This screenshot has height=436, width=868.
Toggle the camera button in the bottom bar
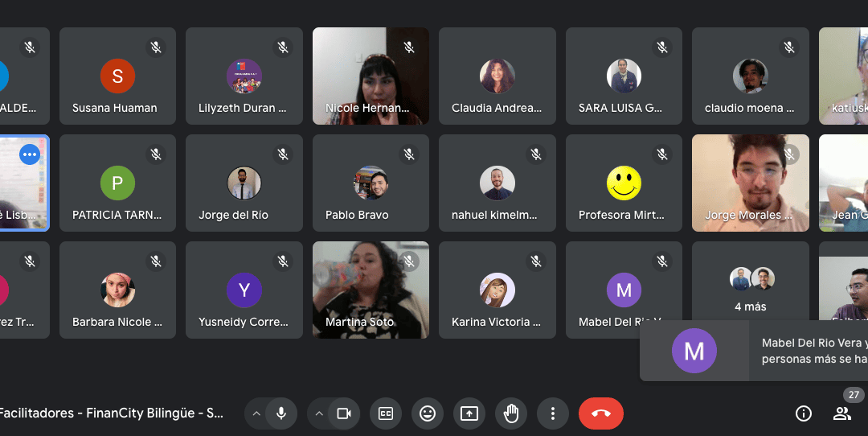tap(344, 413)
